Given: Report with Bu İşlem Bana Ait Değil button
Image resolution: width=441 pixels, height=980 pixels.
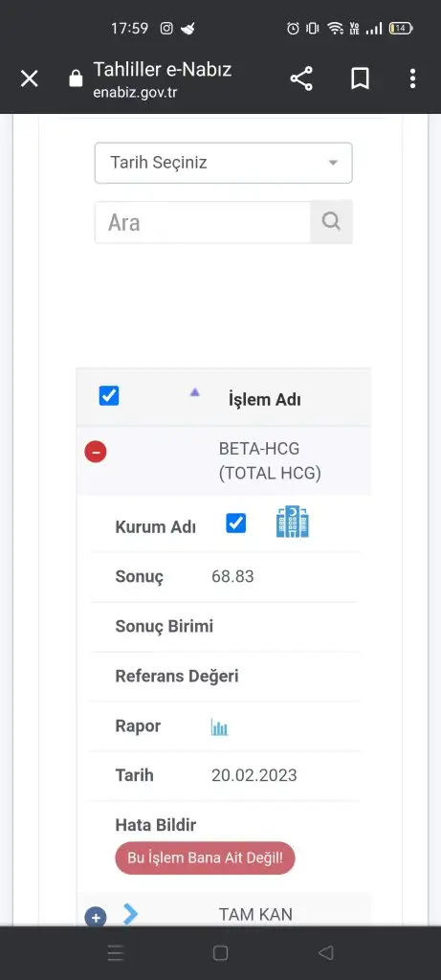Looking at the screenshot, I should pyautogui.click(x=205, y=857).
